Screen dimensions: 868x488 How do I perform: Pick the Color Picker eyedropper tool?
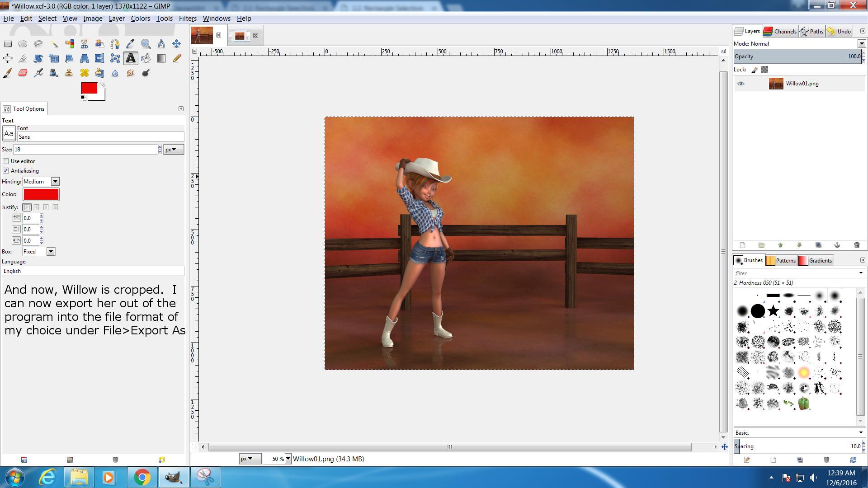(x=130, y=44)
